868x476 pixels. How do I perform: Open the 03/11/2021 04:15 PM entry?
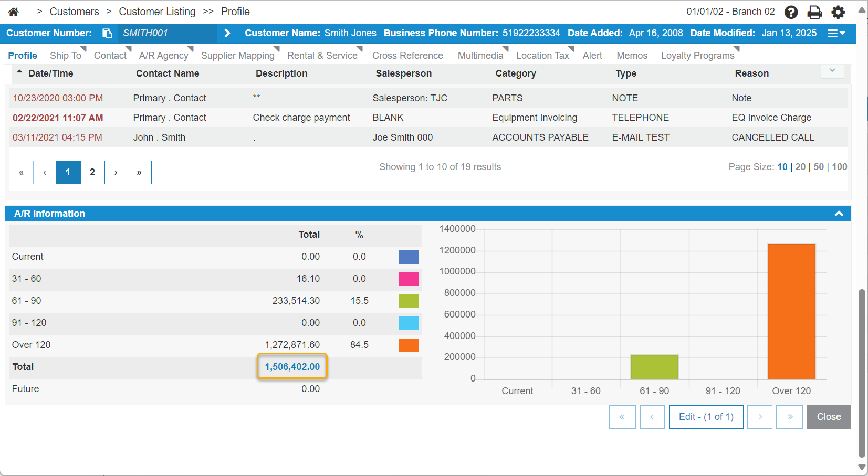point(57,137)
